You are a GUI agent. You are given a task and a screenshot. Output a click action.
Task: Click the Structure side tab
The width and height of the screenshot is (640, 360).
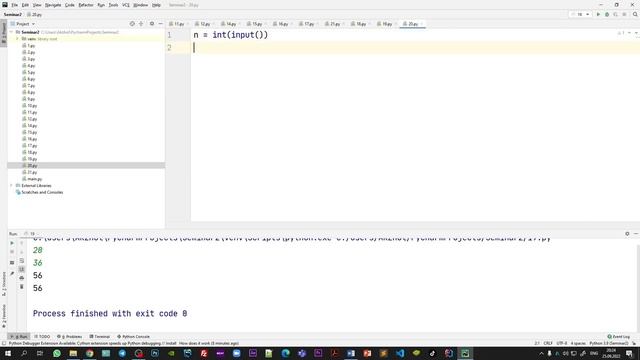4,284
